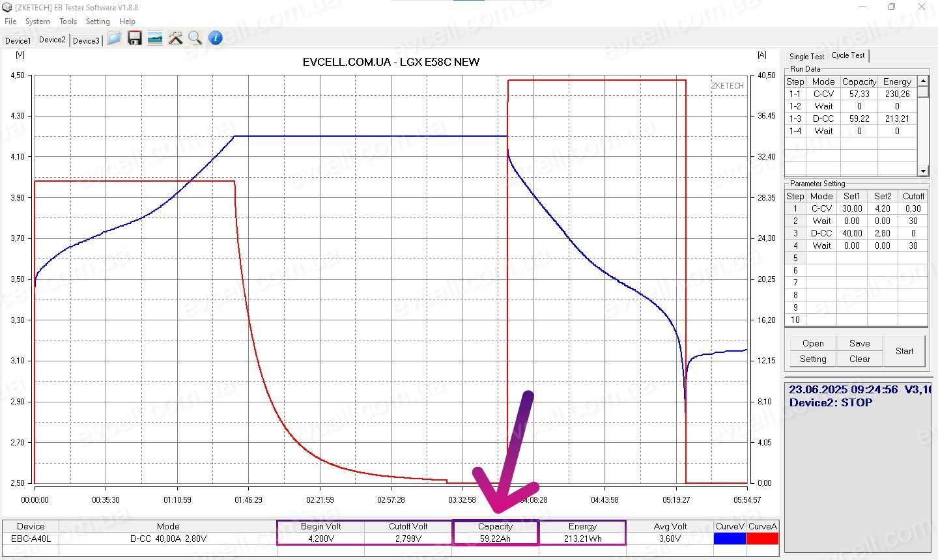Screen dimensions: 938x560
Task: Click the Setting button below Open
Action: click(813, 359)
